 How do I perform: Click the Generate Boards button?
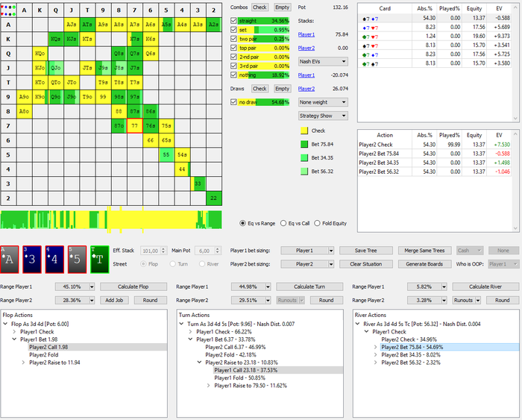tap(424, 264)
